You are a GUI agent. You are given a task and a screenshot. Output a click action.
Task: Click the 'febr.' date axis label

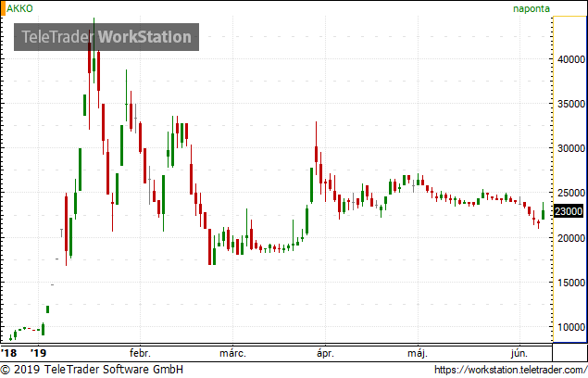click(140, 353)
